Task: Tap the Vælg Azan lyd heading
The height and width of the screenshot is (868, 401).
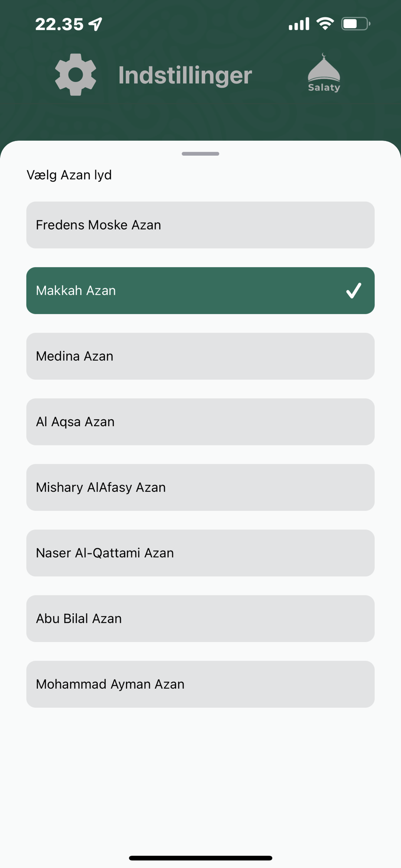Action: click(x=69, y=175)
